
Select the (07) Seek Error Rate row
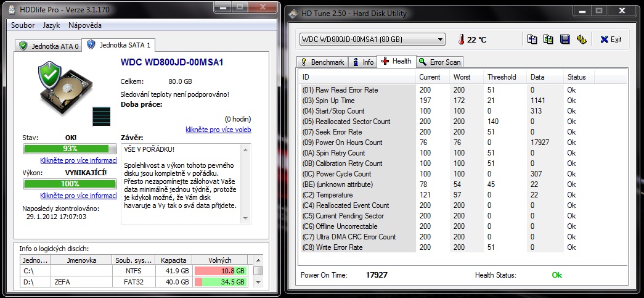click(x=447, y=131)
